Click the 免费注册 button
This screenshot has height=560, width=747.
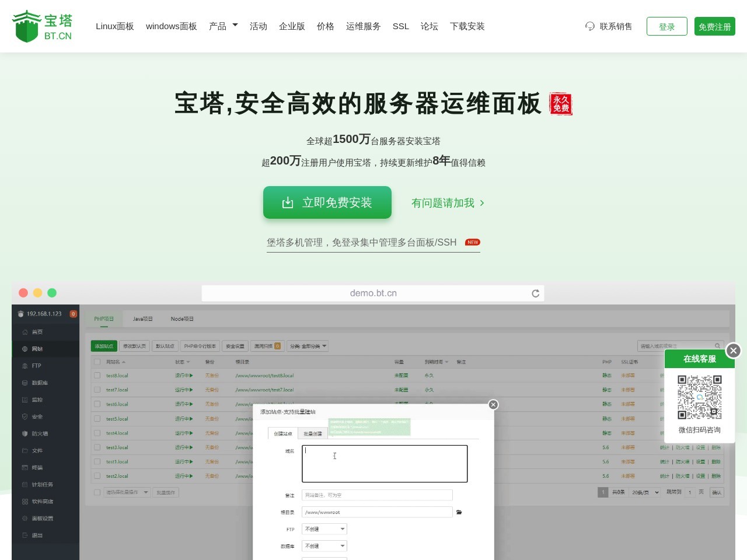pos(715,26)
